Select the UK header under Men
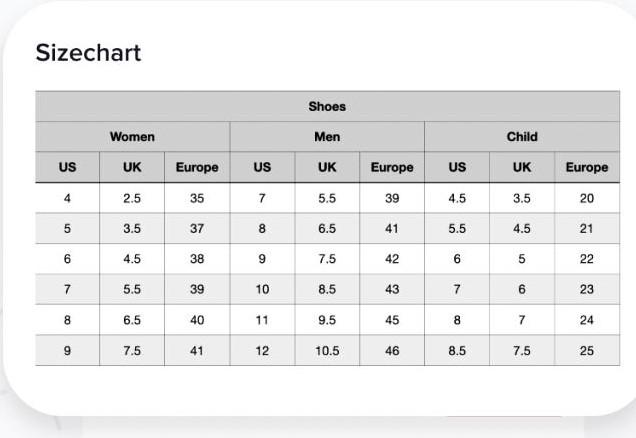Screen dimensions: 636x438 point(327,167)
